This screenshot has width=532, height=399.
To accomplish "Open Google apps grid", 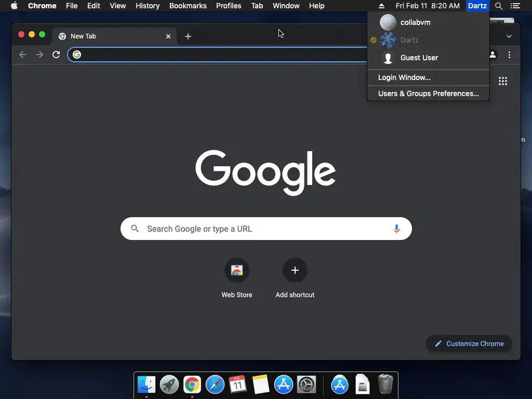I will [x=503, y=81].
